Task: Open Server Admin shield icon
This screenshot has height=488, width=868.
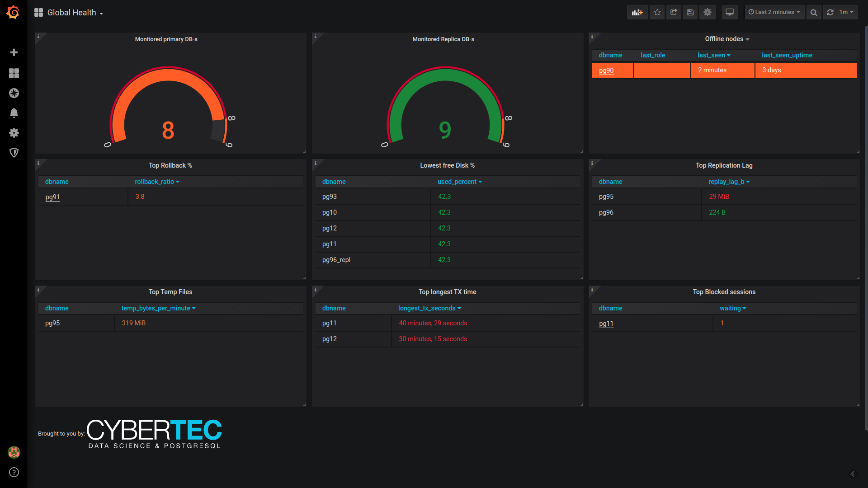Action: pos(14,153)
